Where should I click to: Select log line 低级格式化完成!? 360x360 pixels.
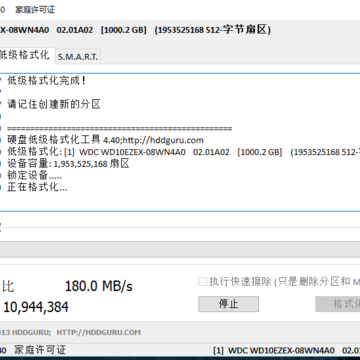46,81
